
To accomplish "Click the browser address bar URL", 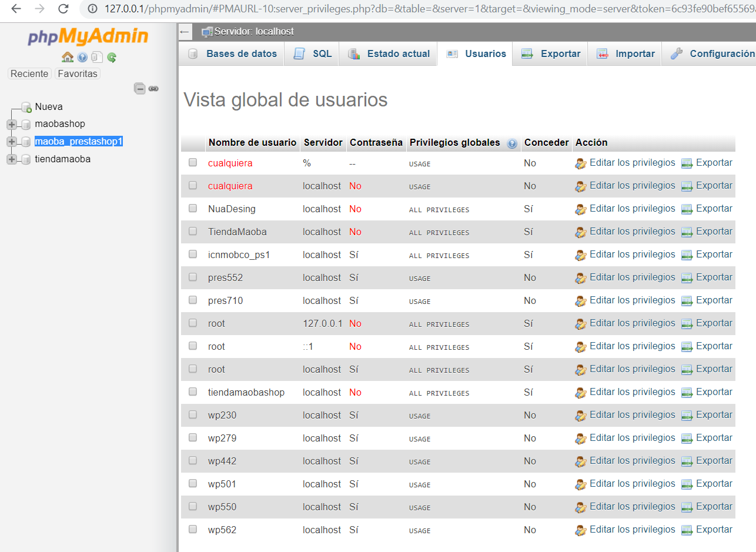I will [429, 9].
